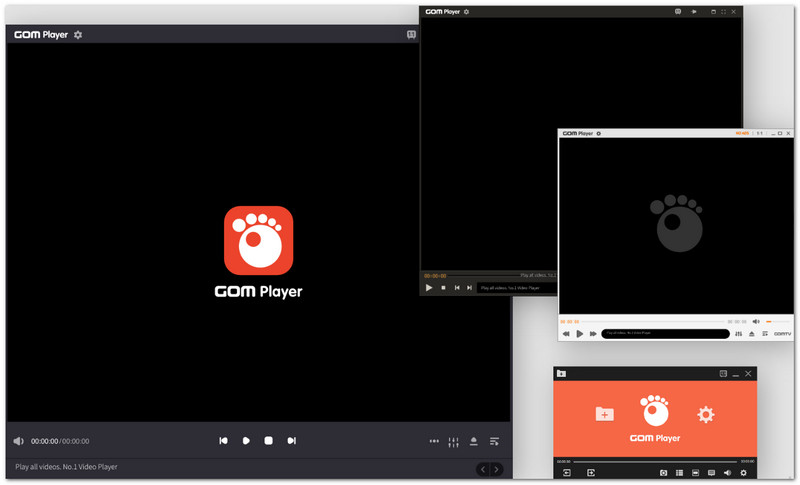Mute volume in the large player
The height and width of the screenshot is (485, 800).
[x=18, y=441]
